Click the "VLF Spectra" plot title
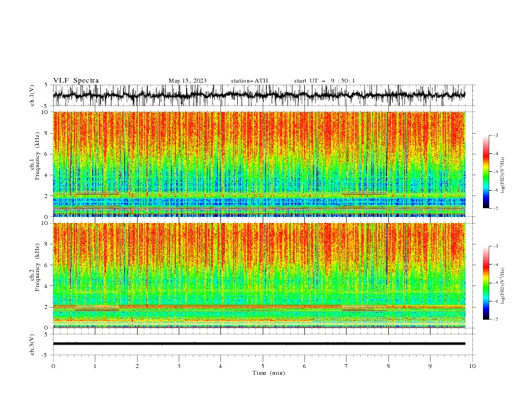This screenshot has width=532, height=411. 76,81
